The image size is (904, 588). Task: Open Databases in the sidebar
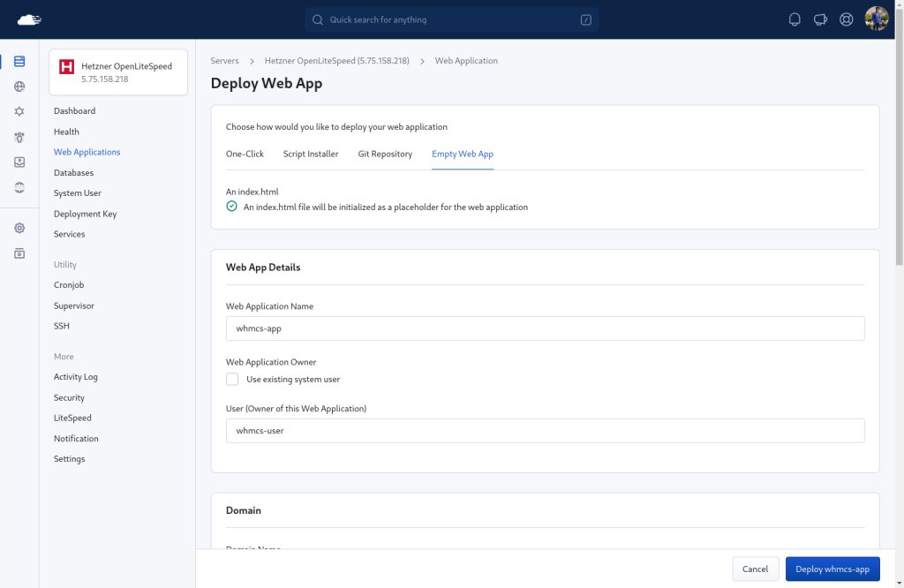click(74, 173)
